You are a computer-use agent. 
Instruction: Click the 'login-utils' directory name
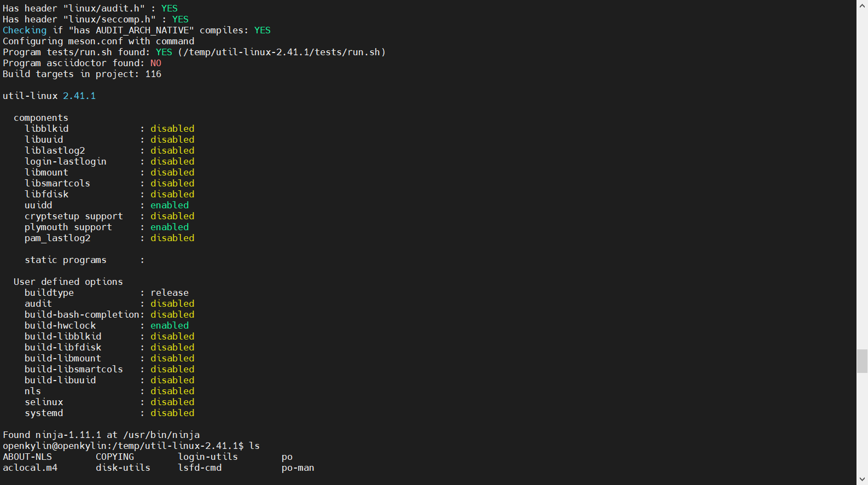click(x=208, y=457)
